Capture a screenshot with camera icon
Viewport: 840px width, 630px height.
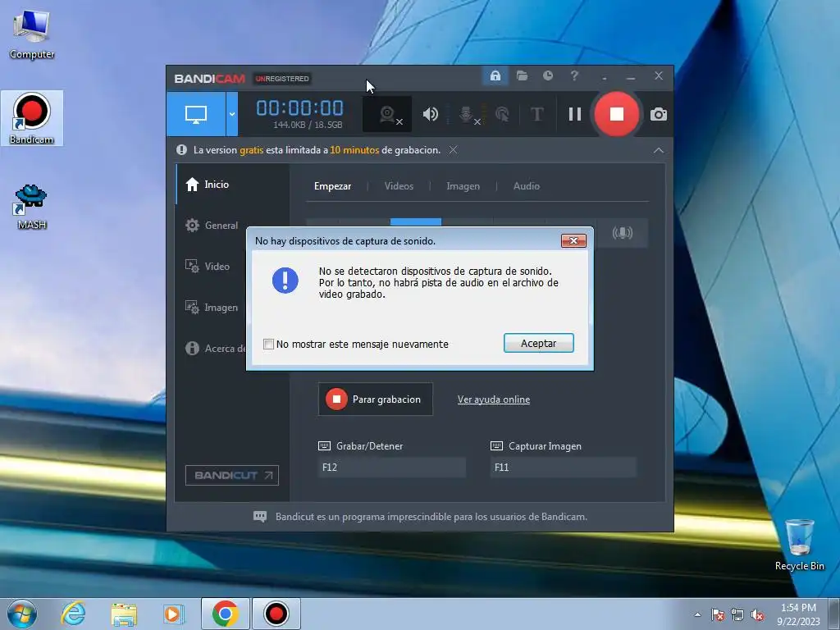659,114
